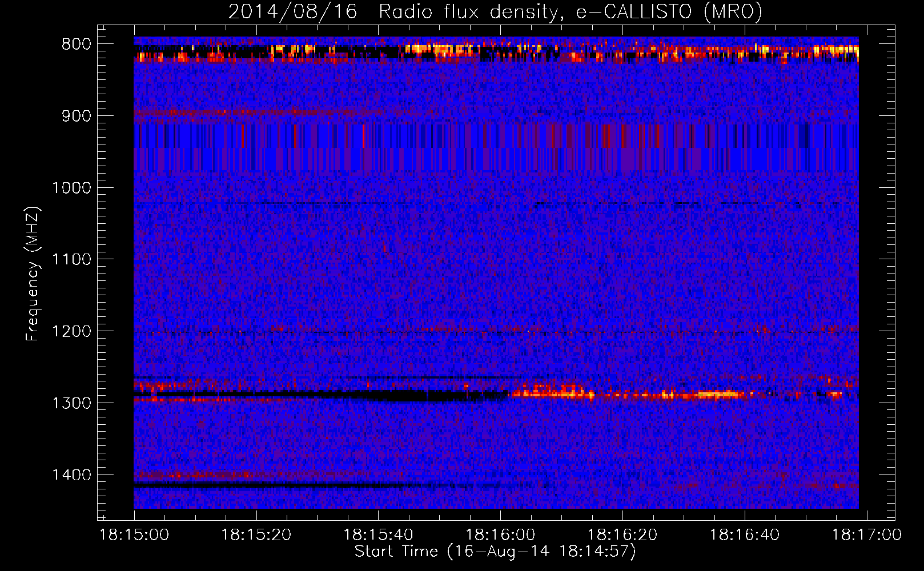This screenshot has height=571, width=924.
Task: Click the 18:16:20 time tick label
Action: pyautogui.click(x=622, y=535)
